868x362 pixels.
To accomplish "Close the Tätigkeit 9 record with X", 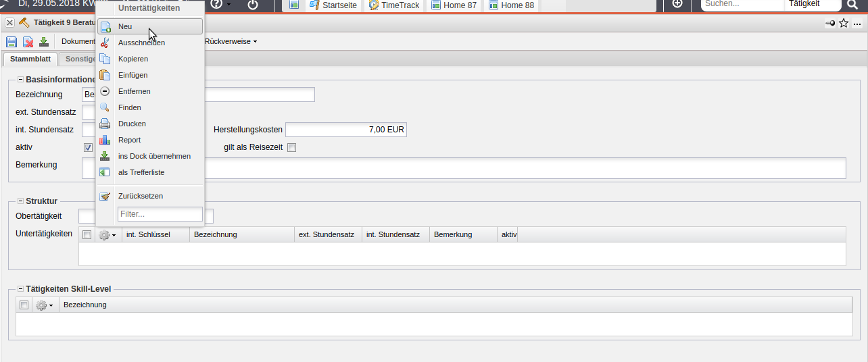I will point(9,22).
